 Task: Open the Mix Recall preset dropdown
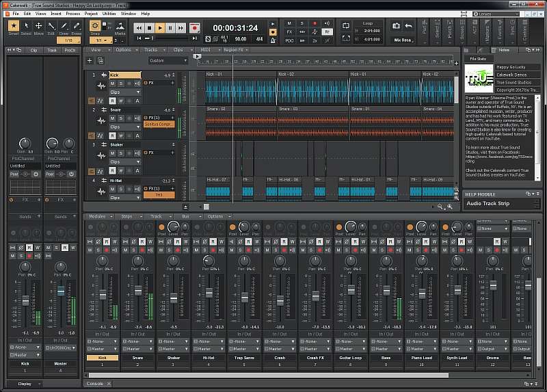pyautogui.click(x=403, y=40)
